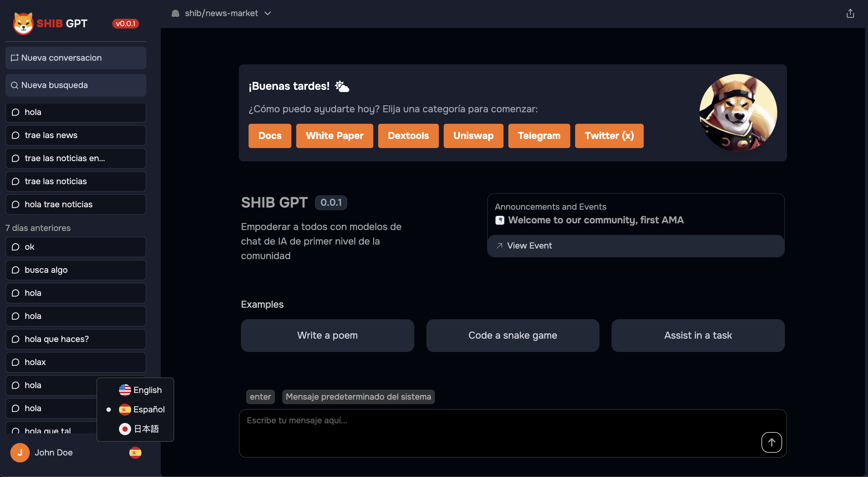Expand 7 días anteriores conversation history
Viewport: 868px width, 477px height.
pyautogui.click(x=38, y=227)
